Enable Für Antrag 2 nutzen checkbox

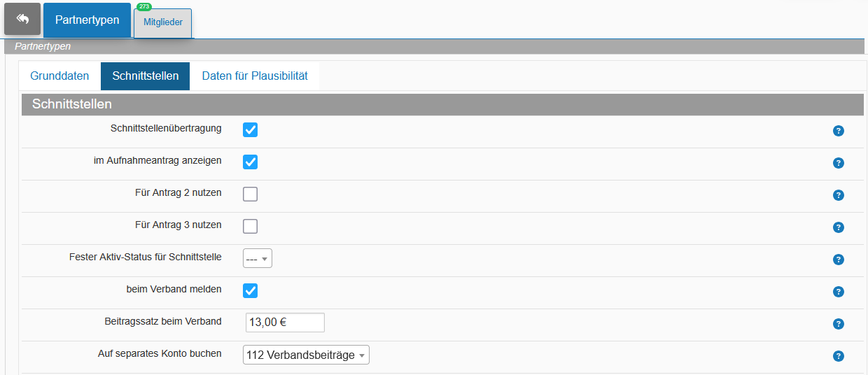coord(250,194)
